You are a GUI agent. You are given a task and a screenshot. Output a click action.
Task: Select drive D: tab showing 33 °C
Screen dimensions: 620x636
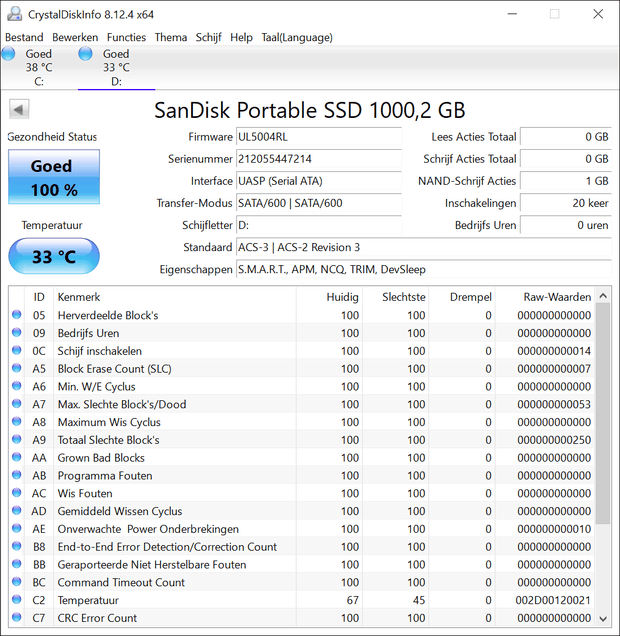[116, 67]
